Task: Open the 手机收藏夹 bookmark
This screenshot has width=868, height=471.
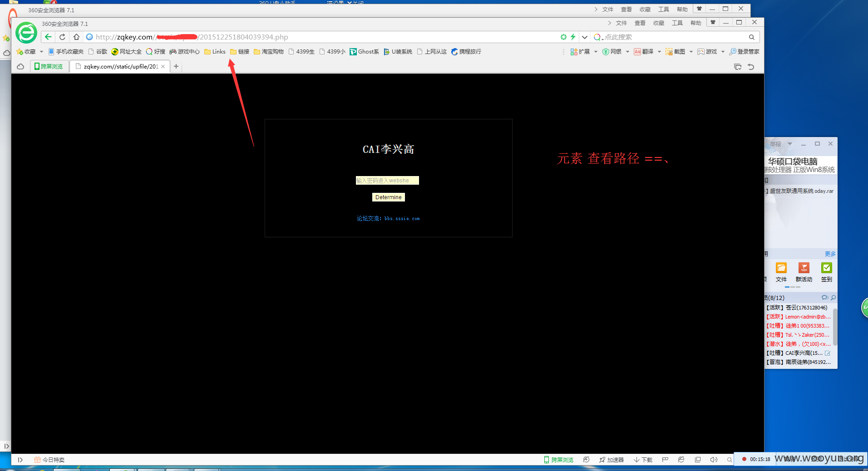Action: [66, 52]
